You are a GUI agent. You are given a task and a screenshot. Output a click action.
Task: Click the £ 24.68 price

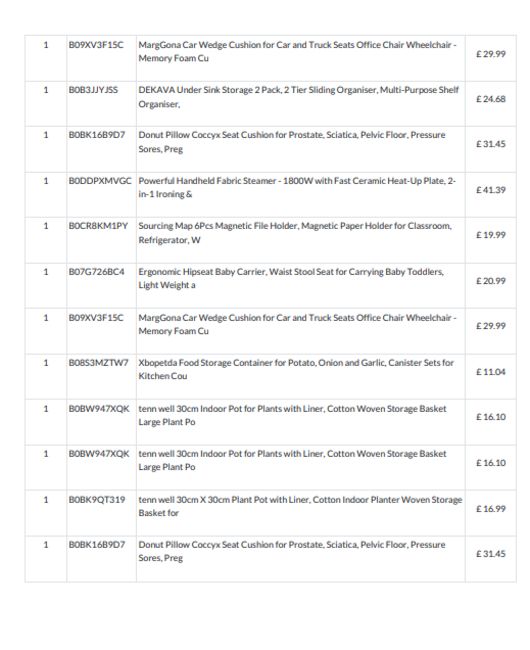[491, 99]
